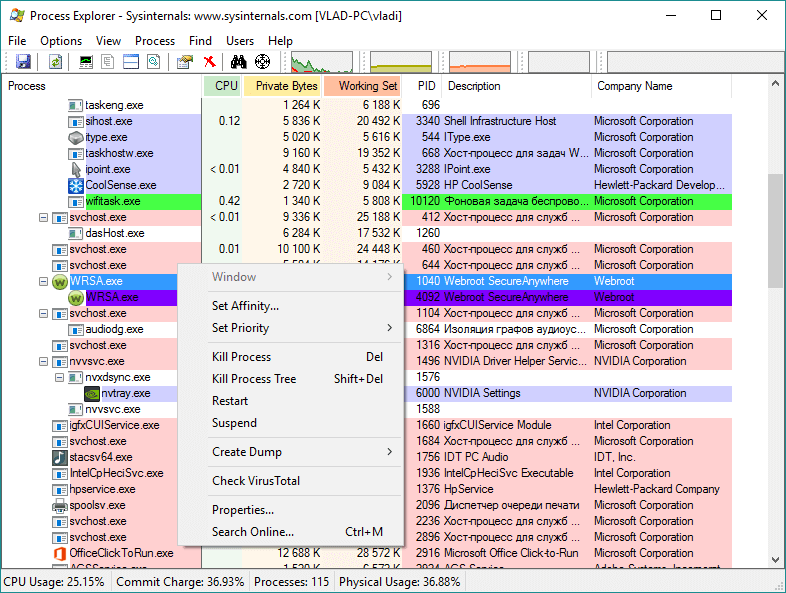Sort by the CPU column header
This screenshot has height=593, width=786.
(223, 86)
